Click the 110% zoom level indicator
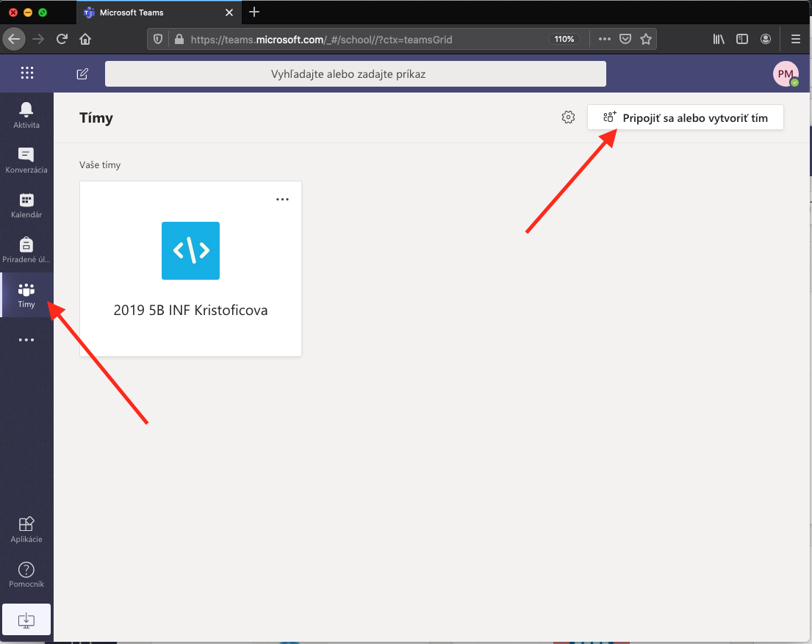The height and width of the screenshot is (644, 812). [x=564, y=39]
